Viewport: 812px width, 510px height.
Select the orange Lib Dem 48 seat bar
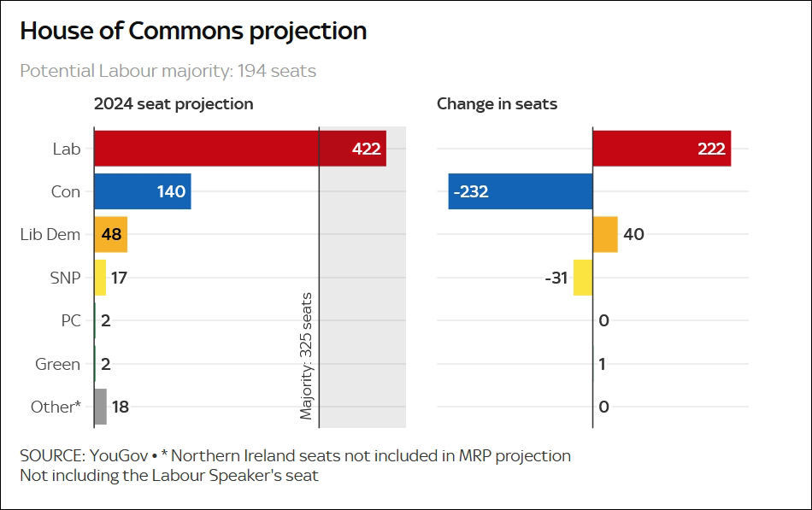(x=110, y=234)
